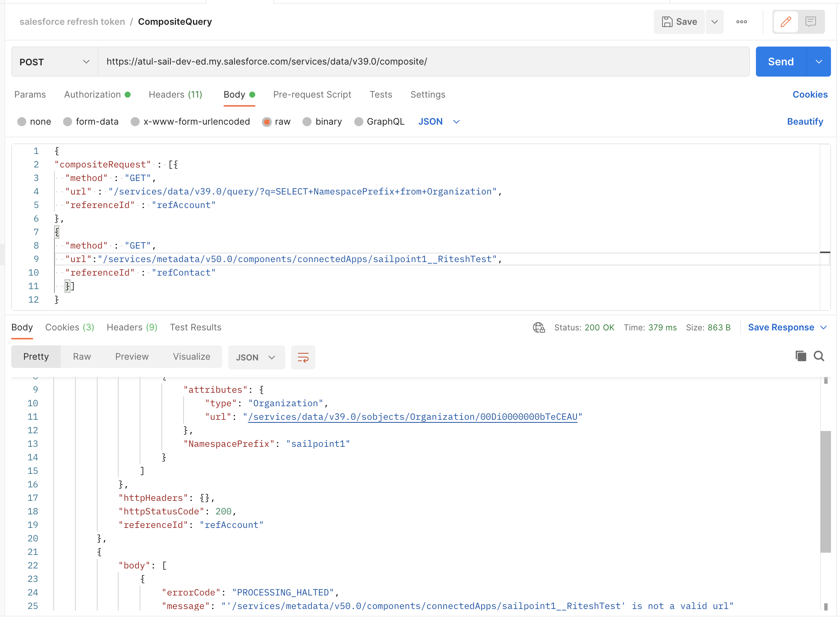Viewport: 840px width, 621px height.
Task: Open the comments icon
Action: coord(810,22)
